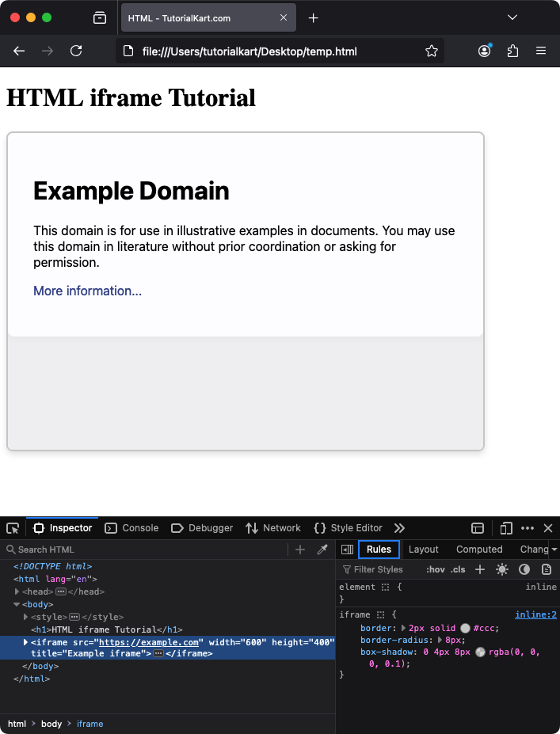Viewport: 560px width, 734px height.
Task: Click the Filter Styles field
Action: 379,569
